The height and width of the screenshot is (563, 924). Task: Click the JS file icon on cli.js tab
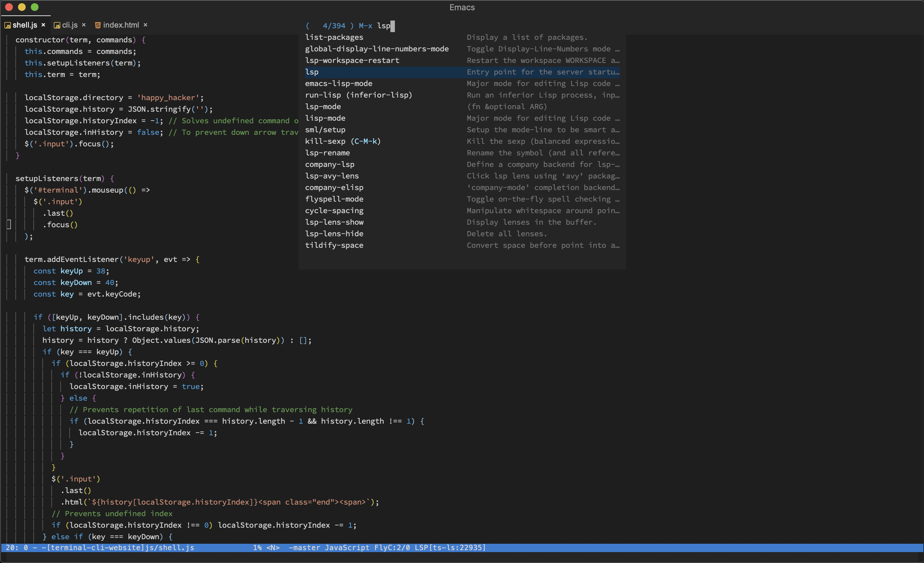(57, 25)
